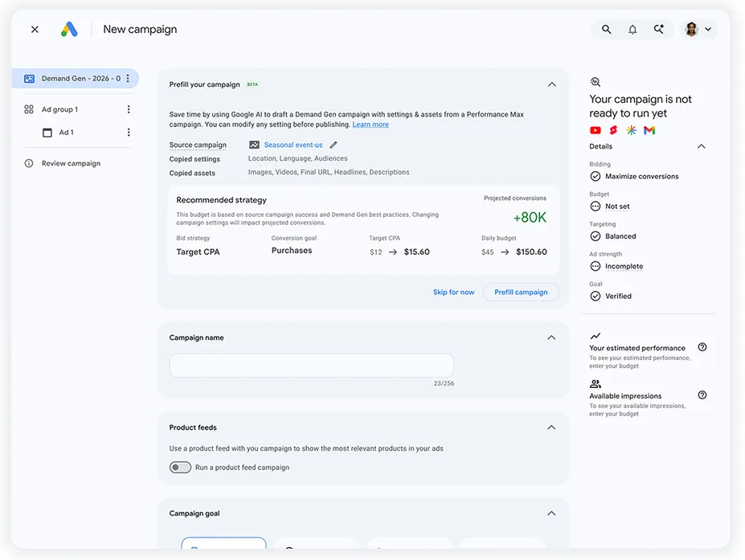Click the 23/256 character counter

[444, 383]
